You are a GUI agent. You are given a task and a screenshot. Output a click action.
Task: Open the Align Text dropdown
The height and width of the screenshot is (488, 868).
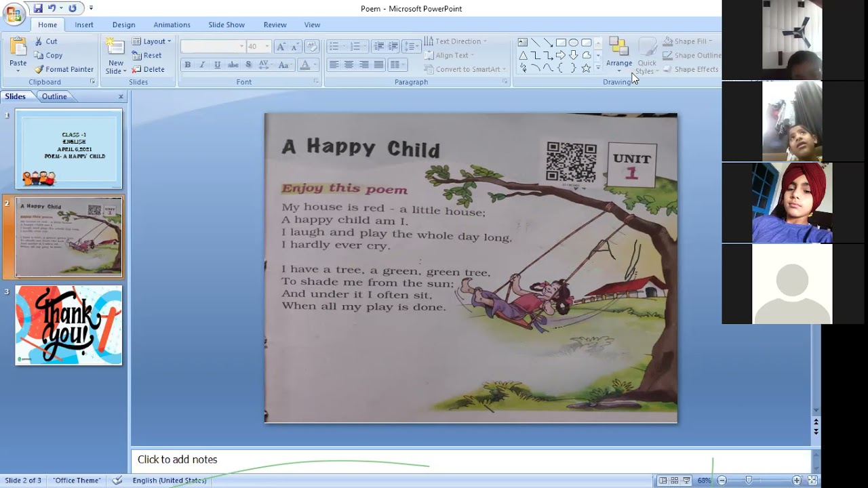pos(449,56)
